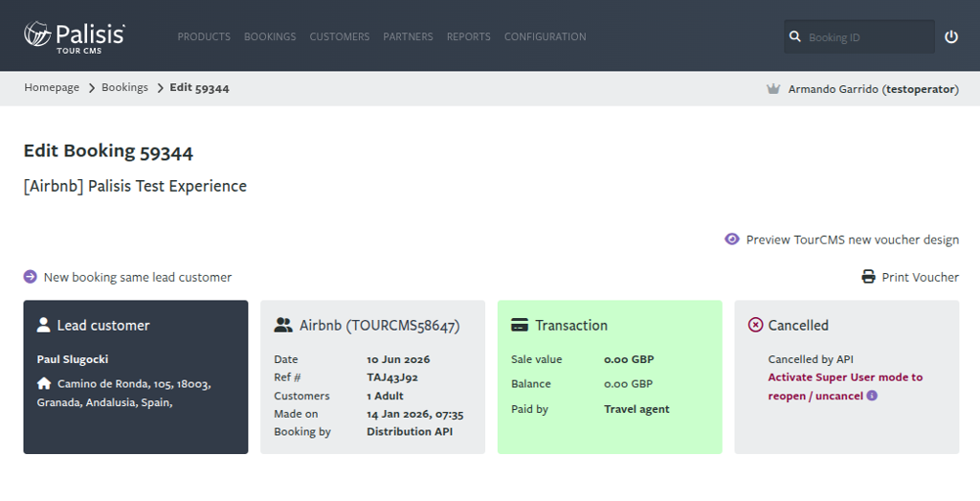Click the home address icon in Lead customer

pyautogui.click(x=44, y=383)
